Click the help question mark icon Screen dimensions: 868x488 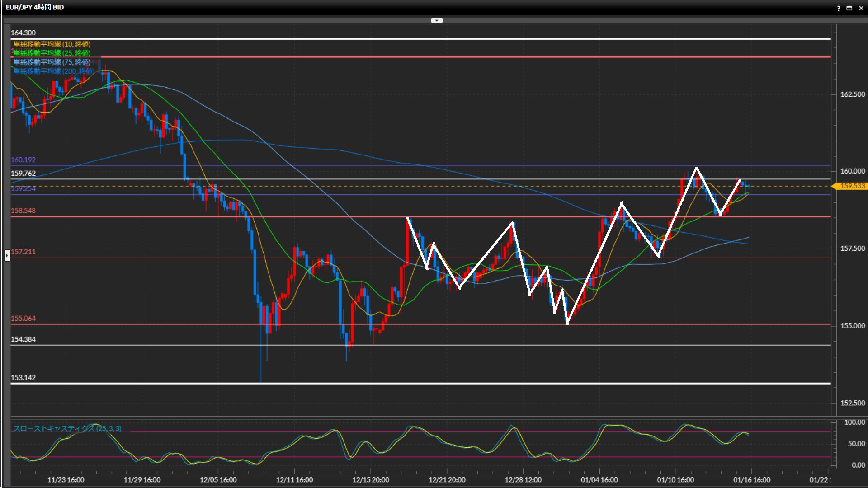pyautogui.click(x=839, y=8)
